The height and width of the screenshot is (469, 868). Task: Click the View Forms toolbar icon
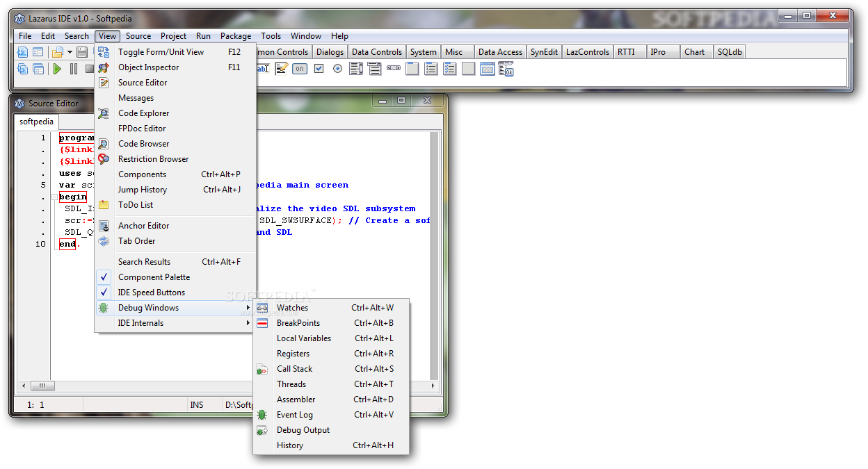38,69
